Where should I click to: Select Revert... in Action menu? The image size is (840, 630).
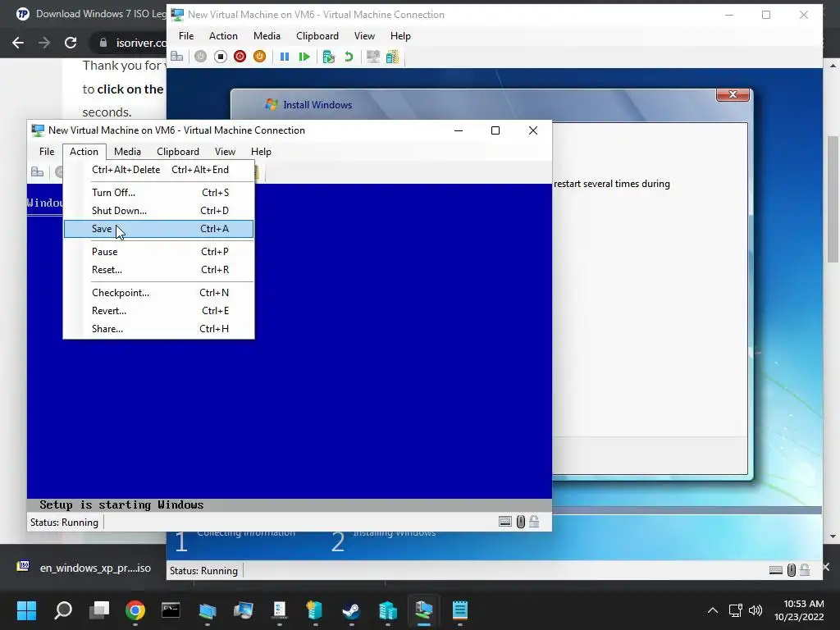[x=158, y=311]
